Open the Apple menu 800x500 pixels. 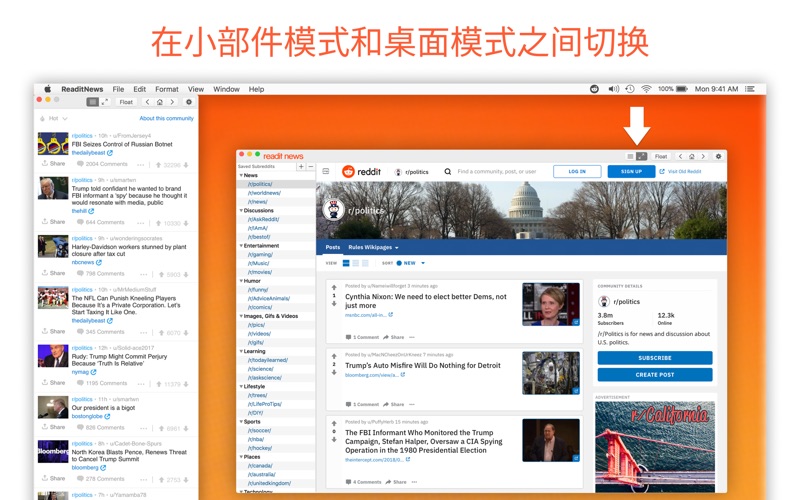pyautogui.click(x=47, y=89)
